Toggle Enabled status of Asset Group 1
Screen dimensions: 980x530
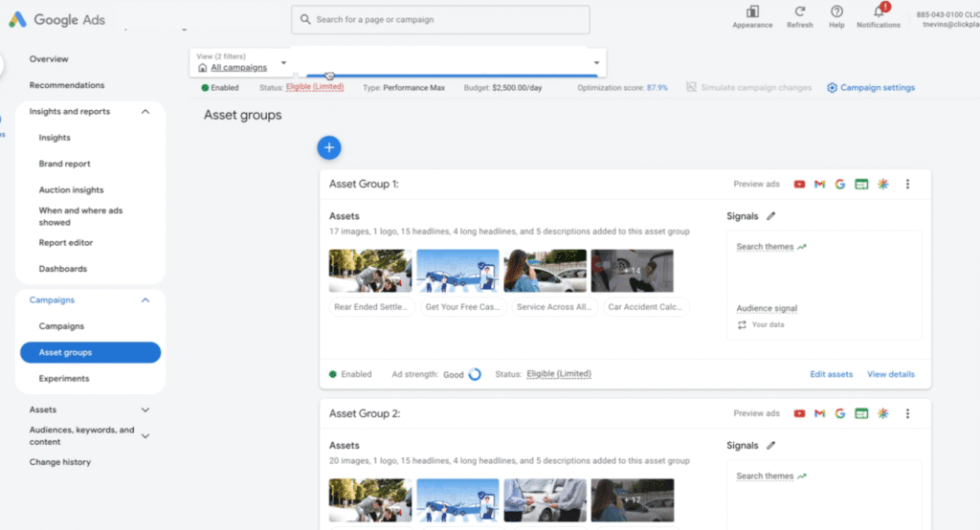(350, 374)
